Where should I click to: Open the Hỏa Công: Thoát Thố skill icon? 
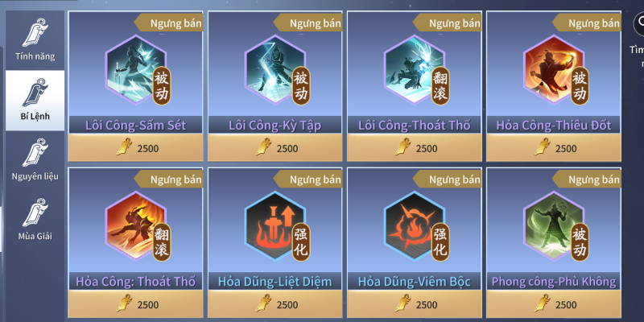pos(136,226)
